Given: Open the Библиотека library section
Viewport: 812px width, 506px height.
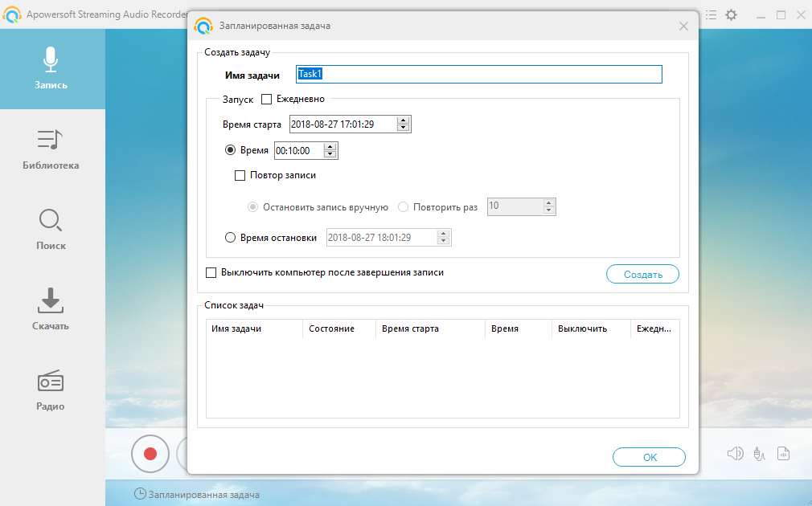Looking at the screenshot, I should (51, 149).
